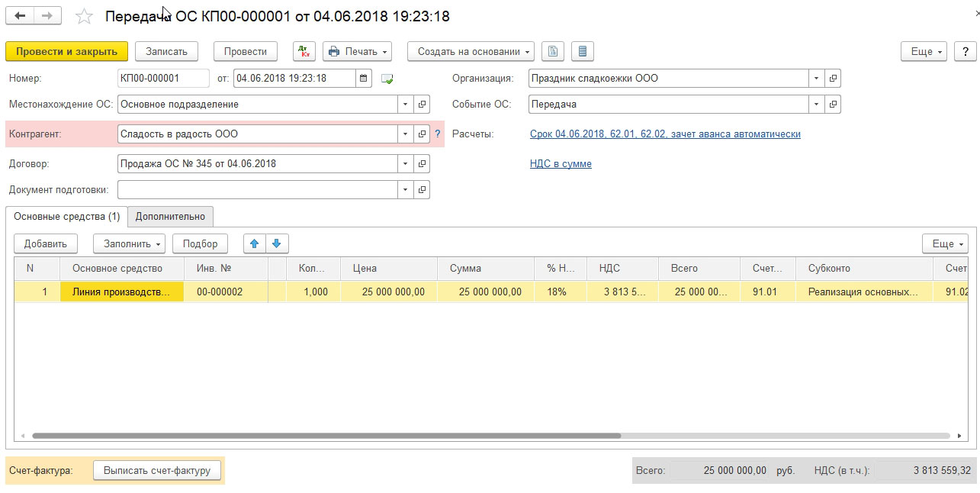Click the Провести и закрыть button
This screenshot has width=980, height=493.
point(66,51)
